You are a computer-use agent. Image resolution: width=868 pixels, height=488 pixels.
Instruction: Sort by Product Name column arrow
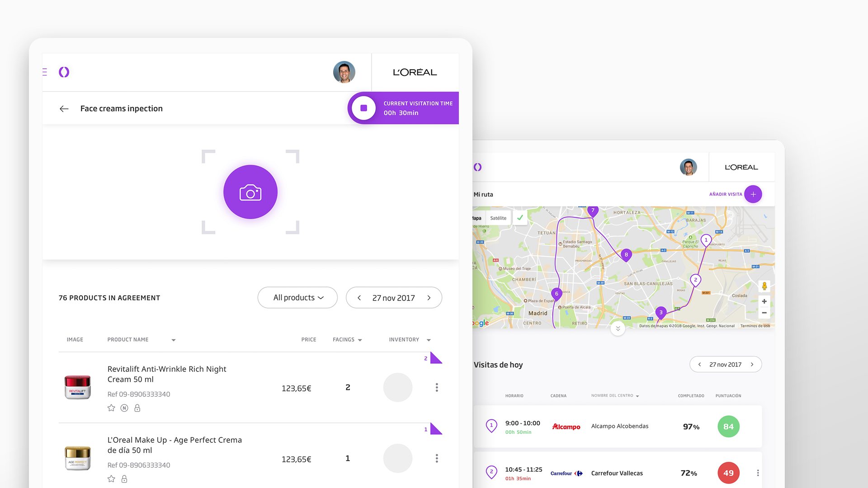pyautogui.click(x=174, y=340)
